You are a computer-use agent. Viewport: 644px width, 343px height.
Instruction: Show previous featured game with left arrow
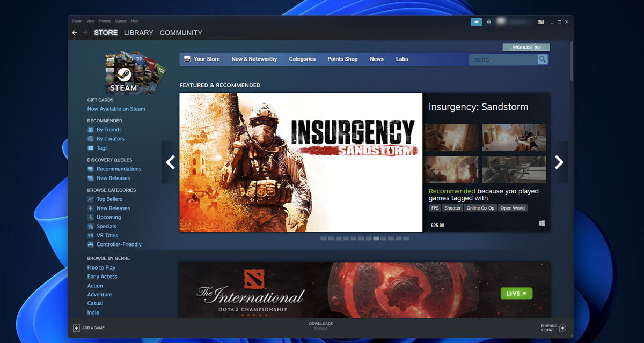pyautogui.click(x=170, y=162)
